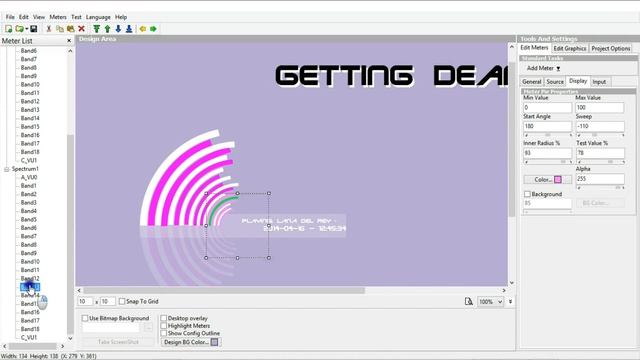Enable Highlight Meters checkbox

point(164,326)
